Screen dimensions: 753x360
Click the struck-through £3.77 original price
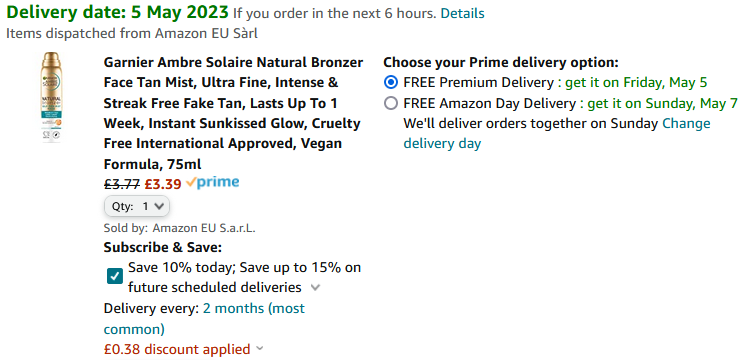pos(122,184)
